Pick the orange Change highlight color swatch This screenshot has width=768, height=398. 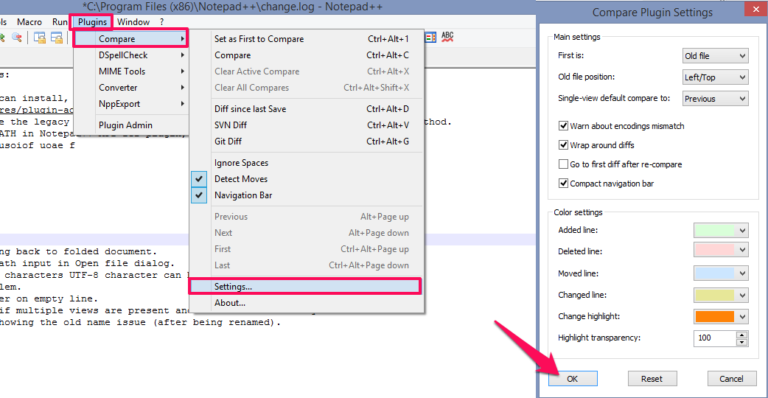coord(715,316)
